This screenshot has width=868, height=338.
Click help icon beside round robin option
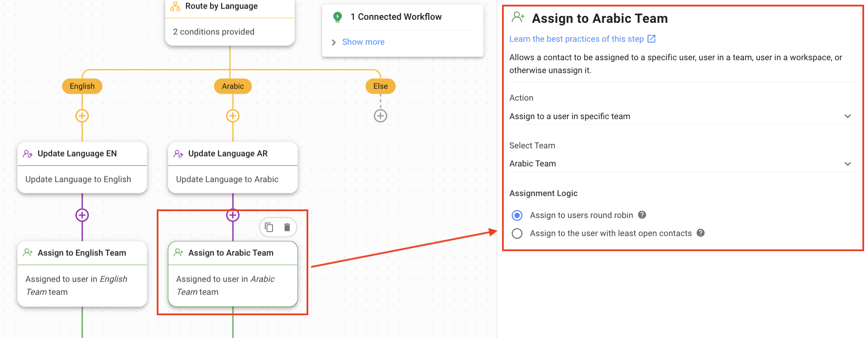point(642,215)
